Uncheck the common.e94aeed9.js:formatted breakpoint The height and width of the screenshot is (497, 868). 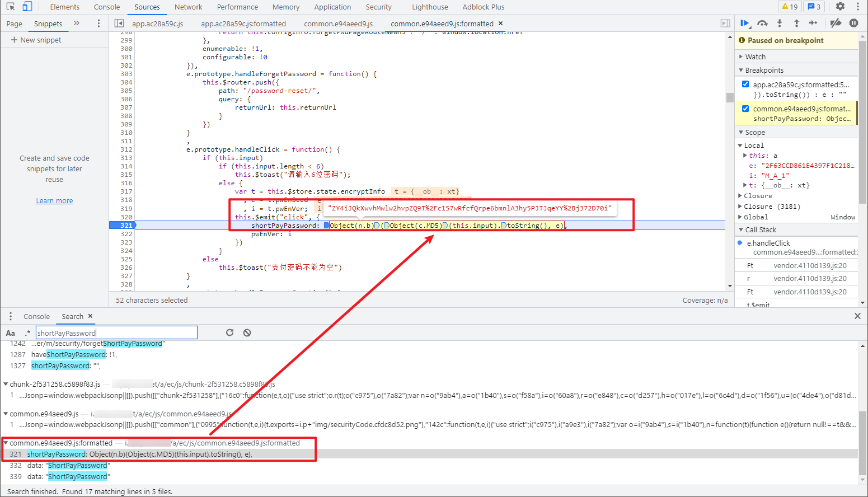point(745,109)
